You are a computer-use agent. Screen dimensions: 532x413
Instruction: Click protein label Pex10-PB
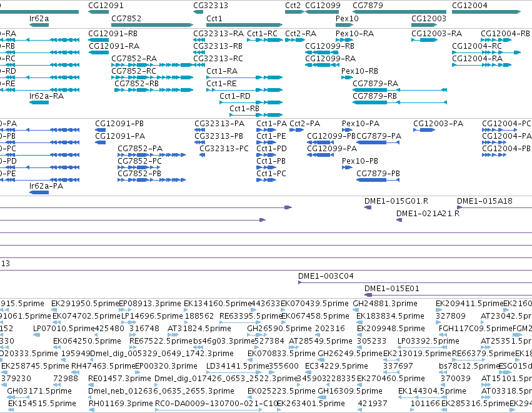pyautogui.click(x=360, y=161)
